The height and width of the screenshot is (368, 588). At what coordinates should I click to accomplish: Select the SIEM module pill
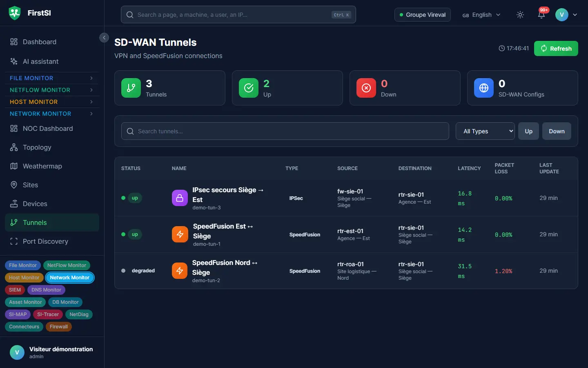pyautogui.click(x=15, y=290)
